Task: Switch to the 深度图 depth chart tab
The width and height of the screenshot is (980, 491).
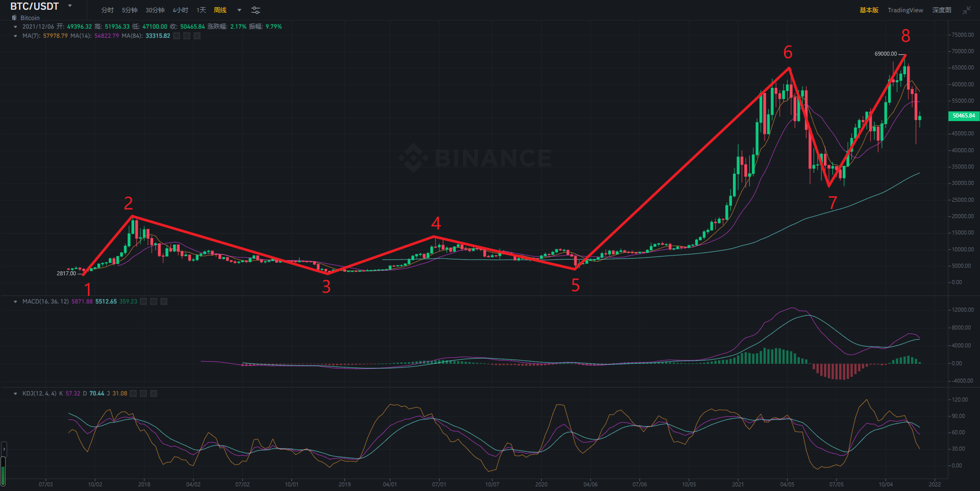Action: point(941,10)
